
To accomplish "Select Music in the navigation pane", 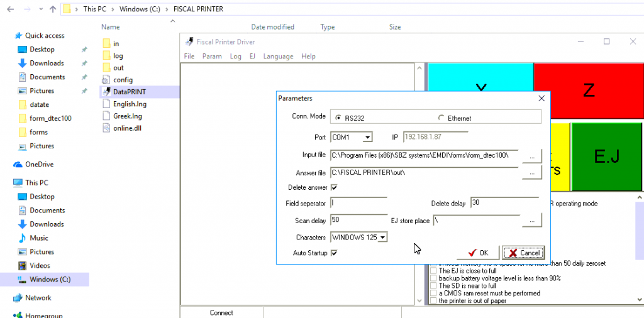I will pos(39,238).
